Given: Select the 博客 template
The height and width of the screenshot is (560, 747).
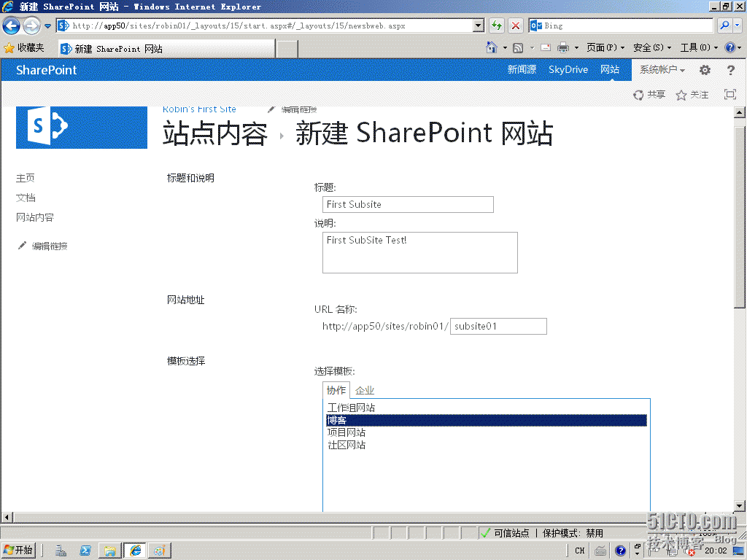Looking at the screenshot, I should pyautogui.click(x=487, y=420).
